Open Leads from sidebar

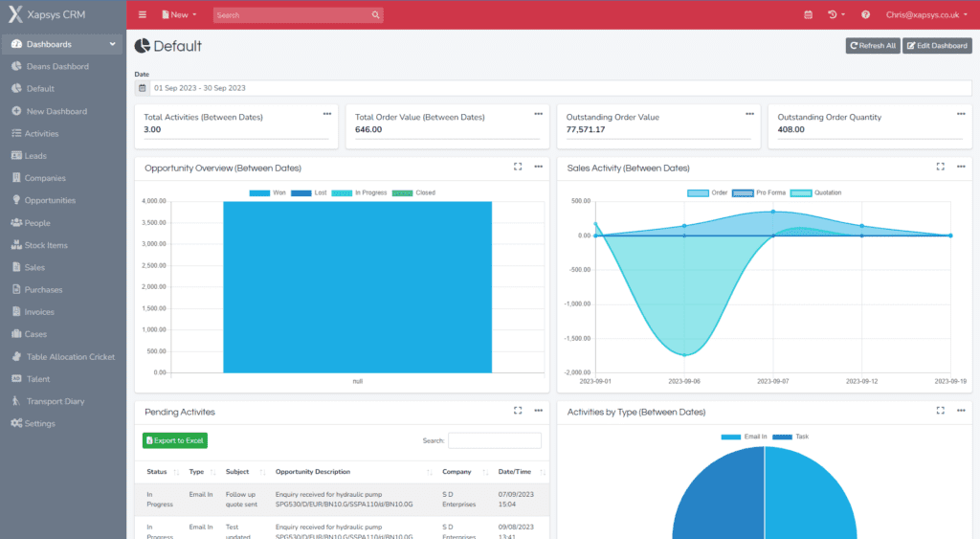pos(35,156)
